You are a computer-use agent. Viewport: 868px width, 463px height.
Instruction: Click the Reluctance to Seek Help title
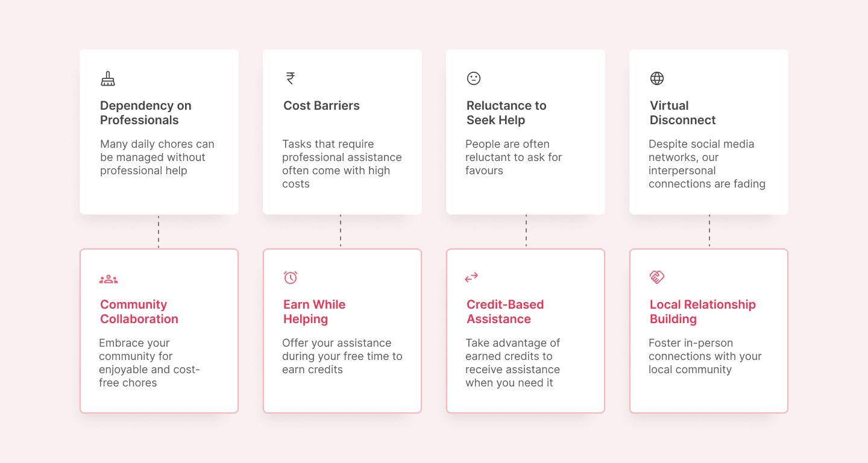(506, 113)
